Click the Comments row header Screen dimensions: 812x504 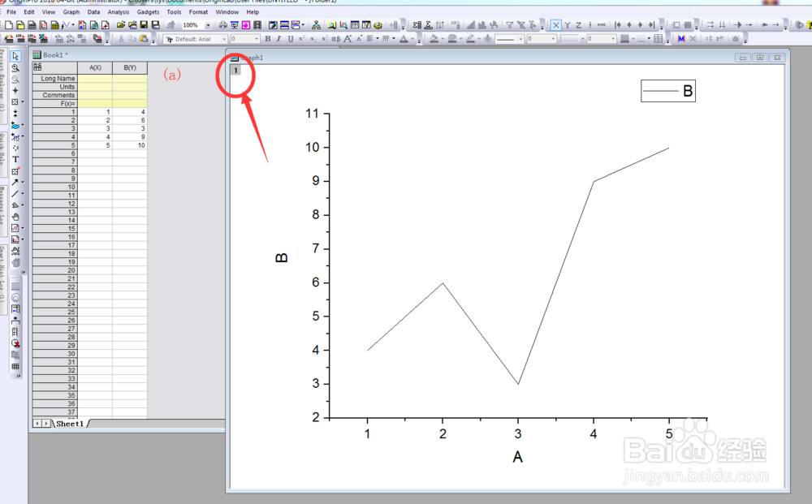(x=55, y=95)
